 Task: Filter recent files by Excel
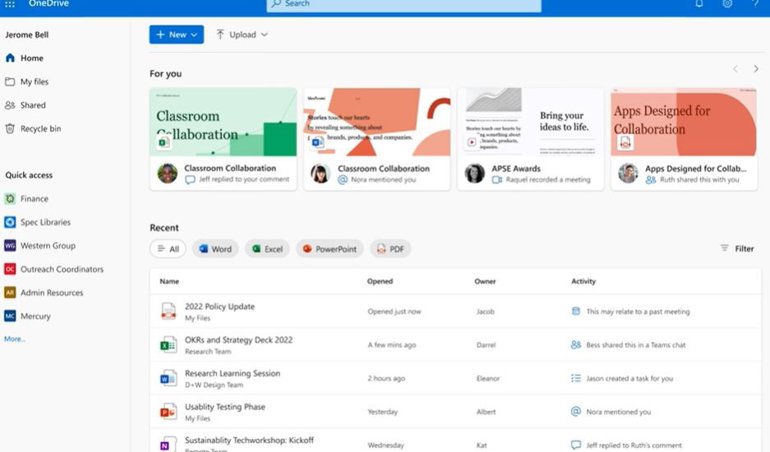(x=267, y=249)
